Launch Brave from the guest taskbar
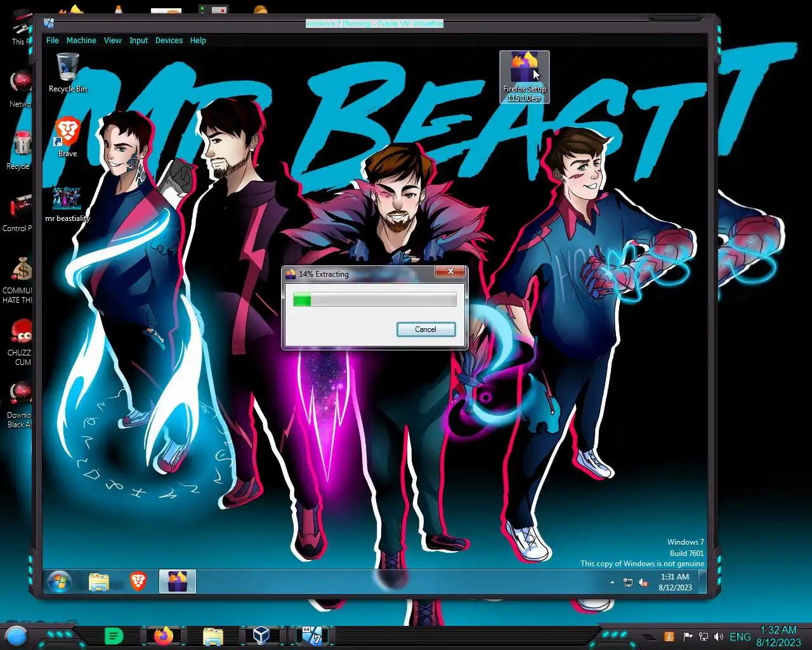This screenshot has width=812, height=650. pos(138,581)
